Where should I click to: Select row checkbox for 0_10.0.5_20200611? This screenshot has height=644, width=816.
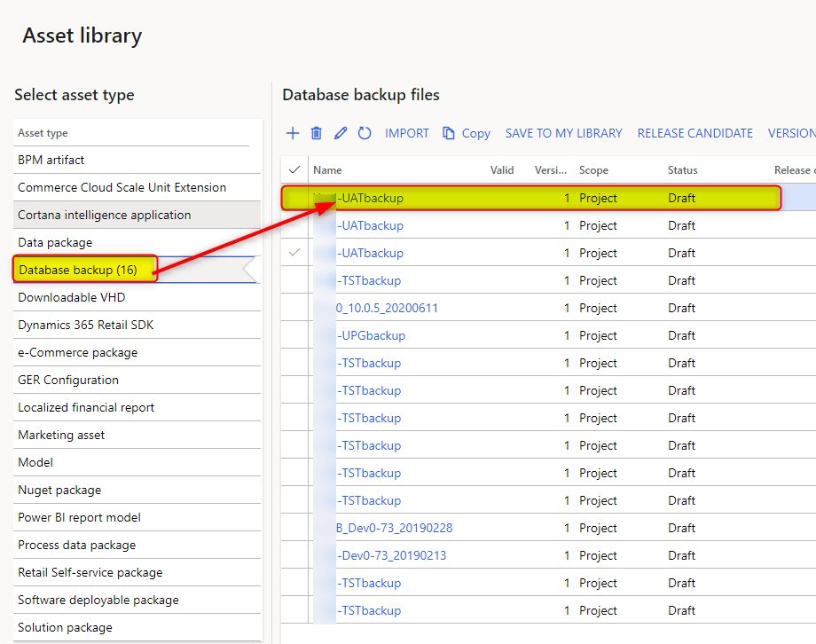point(294,308)
